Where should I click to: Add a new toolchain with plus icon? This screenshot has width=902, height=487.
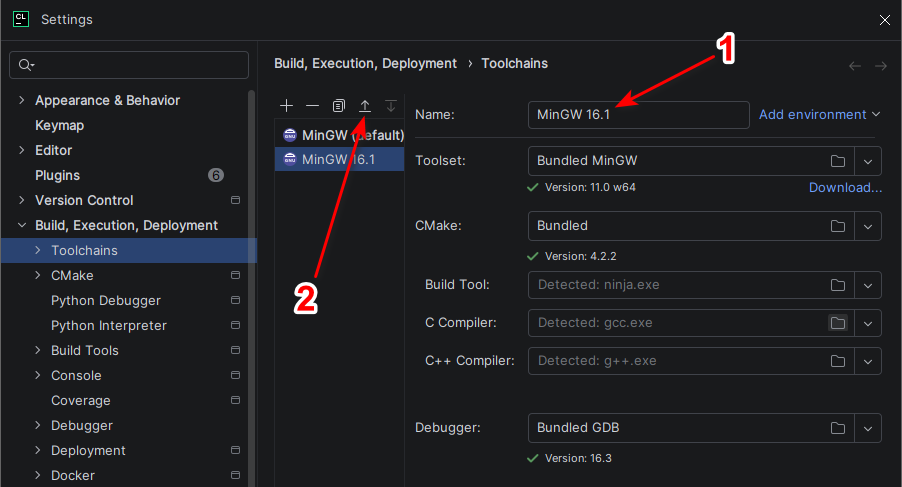coord(286,106)
